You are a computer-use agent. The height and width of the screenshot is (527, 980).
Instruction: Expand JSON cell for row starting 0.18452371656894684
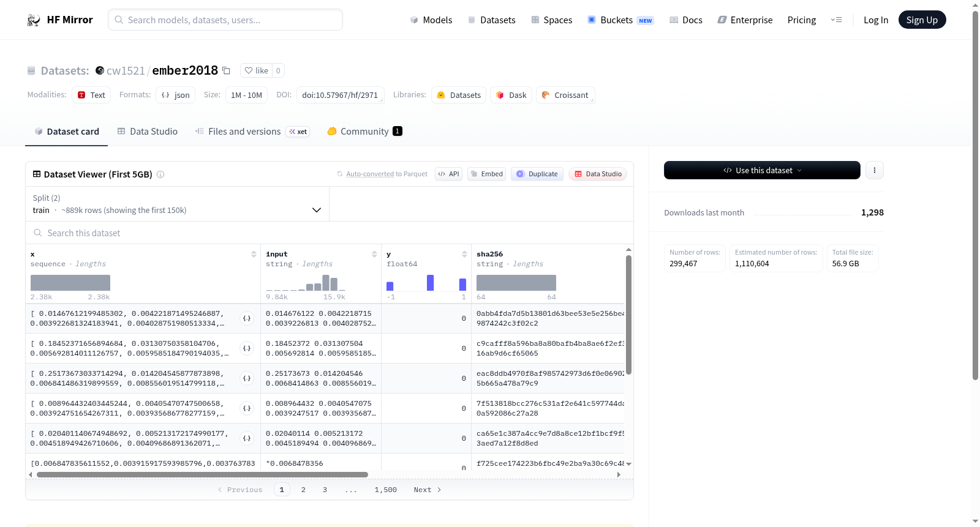point(247,348)
